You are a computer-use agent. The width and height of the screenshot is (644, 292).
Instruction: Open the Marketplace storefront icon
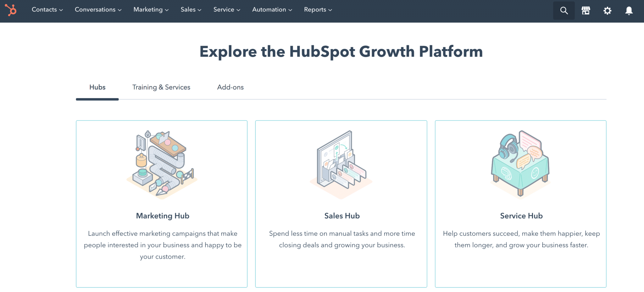click(586, 11)
